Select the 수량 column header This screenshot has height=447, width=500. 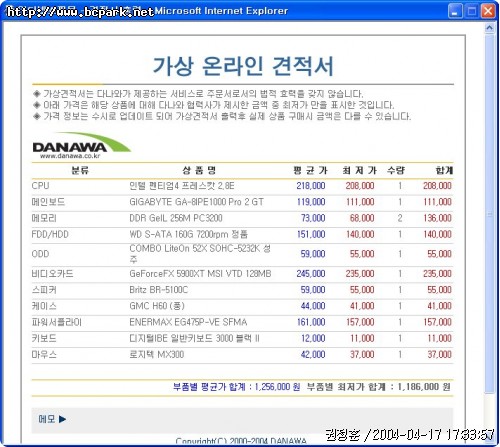coord(396,171)
